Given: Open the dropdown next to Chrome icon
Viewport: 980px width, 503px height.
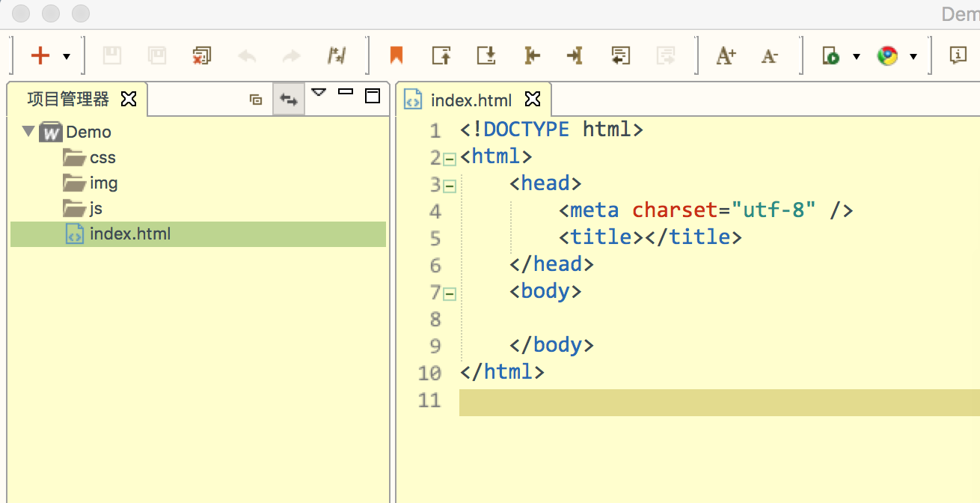Looking at the screenshot, I should click(x=913, y=56).
